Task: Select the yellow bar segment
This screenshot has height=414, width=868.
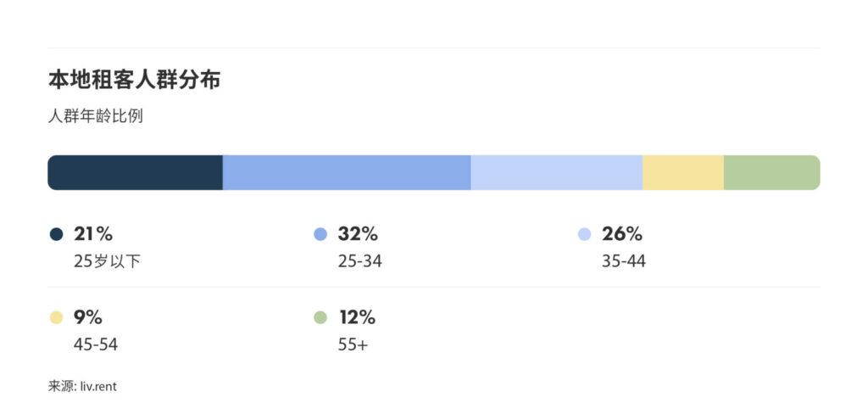Action: coord(682,172)
